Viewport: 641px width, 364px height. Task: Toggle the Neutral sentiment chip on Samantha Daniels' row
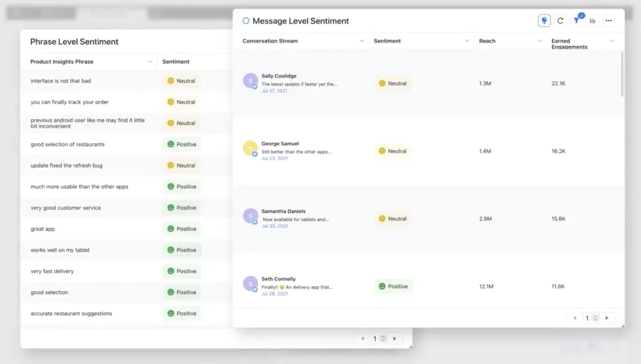[x=393, y=218]
